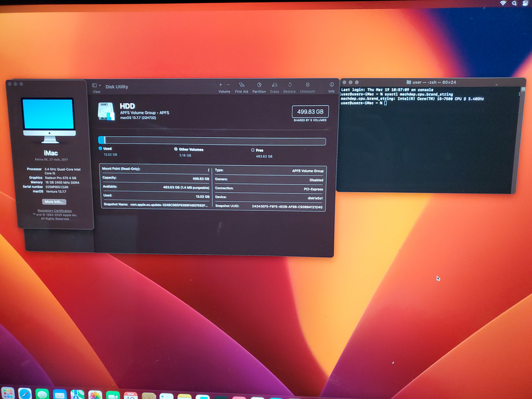Click the Graphics Radeon Pro 570 line
Image resolution: width=532 pixels, height=399 pixels.
pyautogui.click(x=52, y=178)
